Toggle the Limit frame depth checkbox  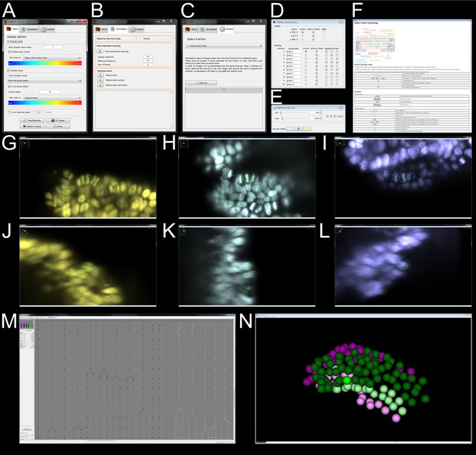pyautogui.click(x=10, y=86)
